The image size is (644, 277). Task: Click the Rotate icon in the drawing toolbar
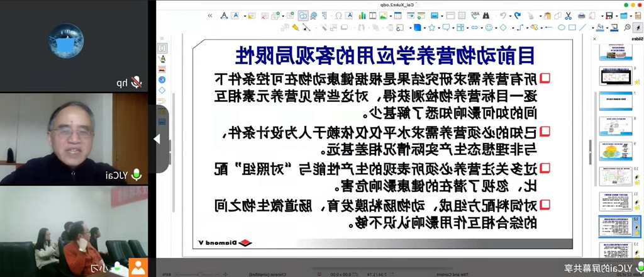point(399,28)
